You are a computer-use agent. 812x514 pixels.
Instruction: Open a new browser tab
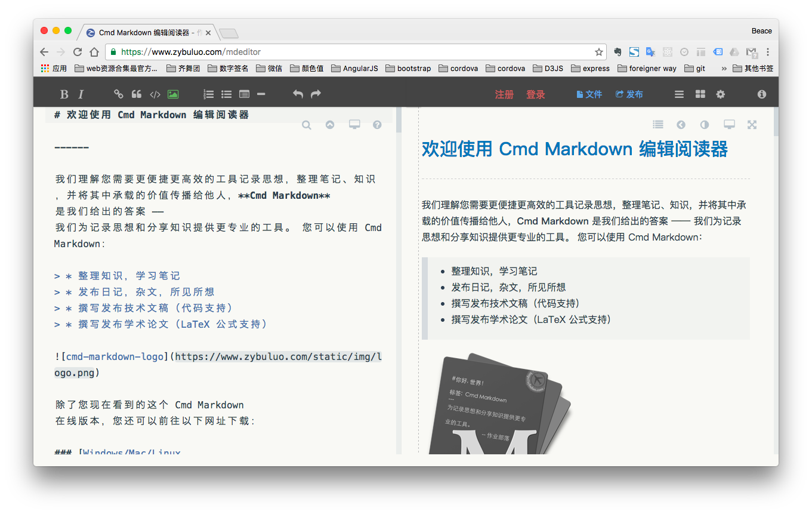(229, 33)
